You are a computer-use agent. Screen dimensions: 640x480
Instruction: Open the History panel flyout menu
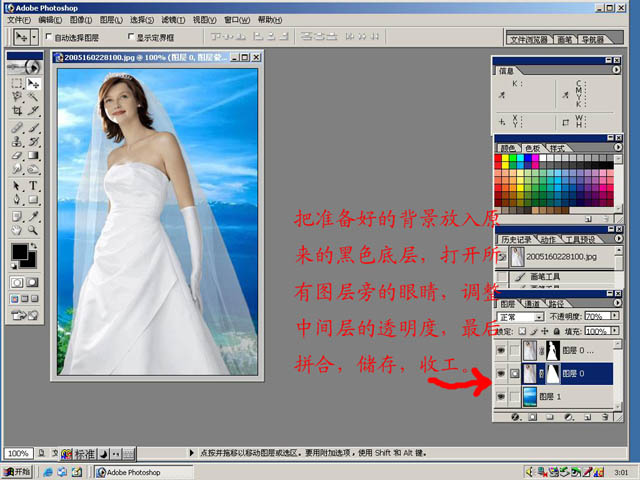618,238
